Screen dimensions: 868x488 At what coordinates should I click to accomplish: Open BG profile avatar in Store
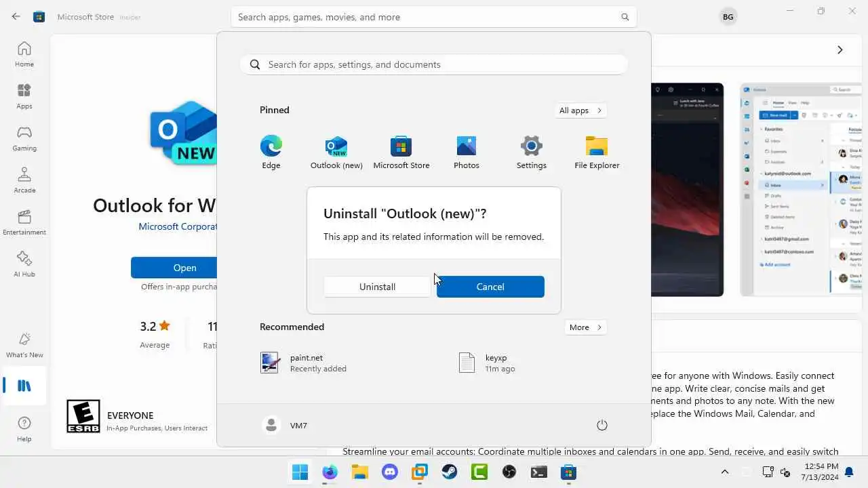[x=728, y=17]
